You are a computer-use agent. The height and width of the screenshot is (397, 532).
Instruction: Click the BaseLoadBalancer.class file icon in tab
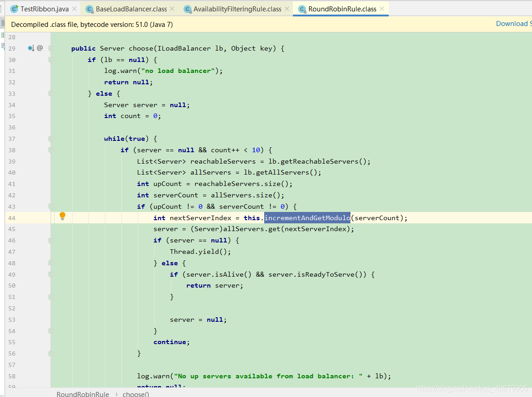[x=89, y=9]
